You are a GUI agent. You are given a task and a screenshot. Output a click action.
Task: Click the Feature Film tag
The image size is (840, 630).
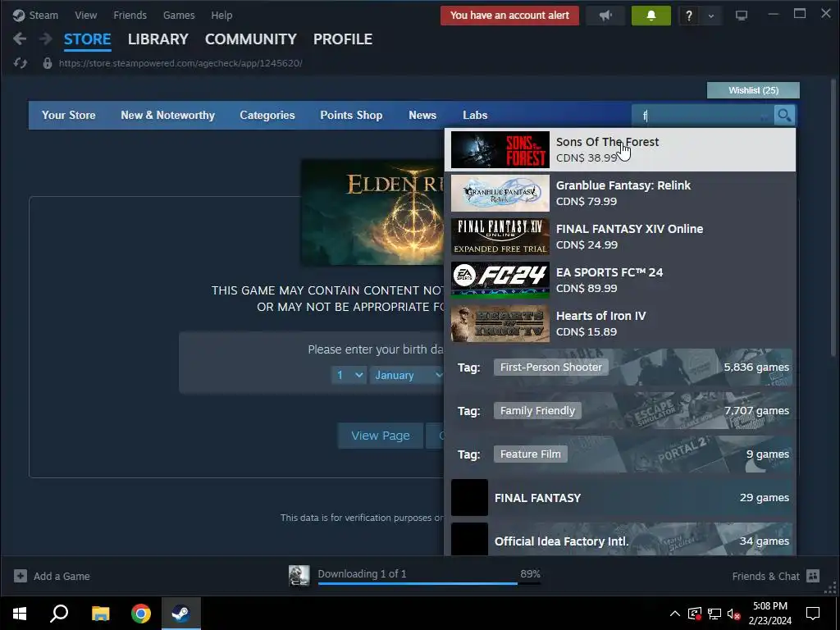tap(531, 454)
